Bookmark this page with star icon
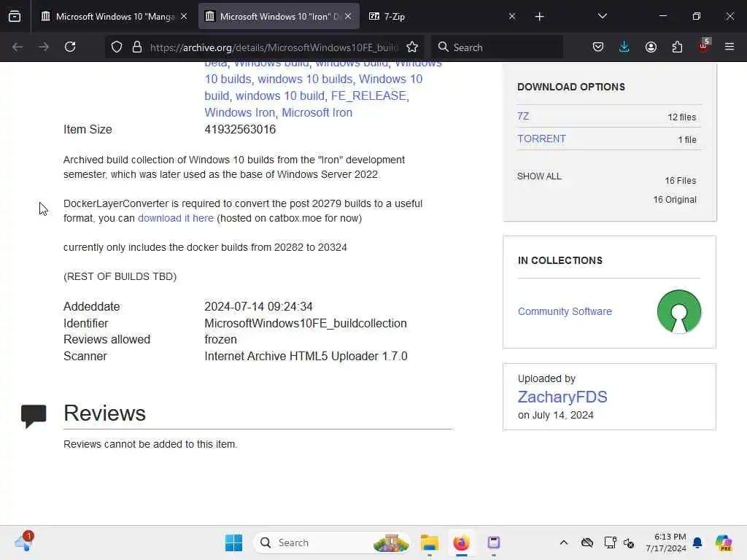The height and width of the screenshot is (560, 747). [412, 47]
